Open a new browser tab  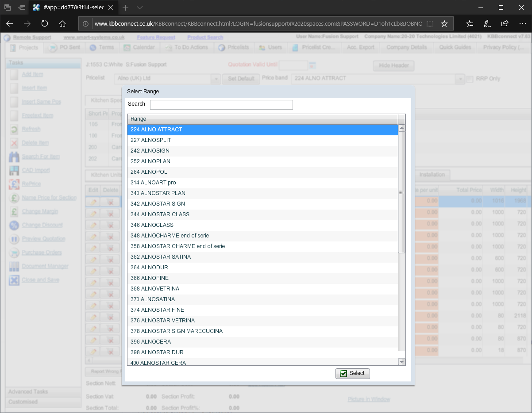point(126,8)
